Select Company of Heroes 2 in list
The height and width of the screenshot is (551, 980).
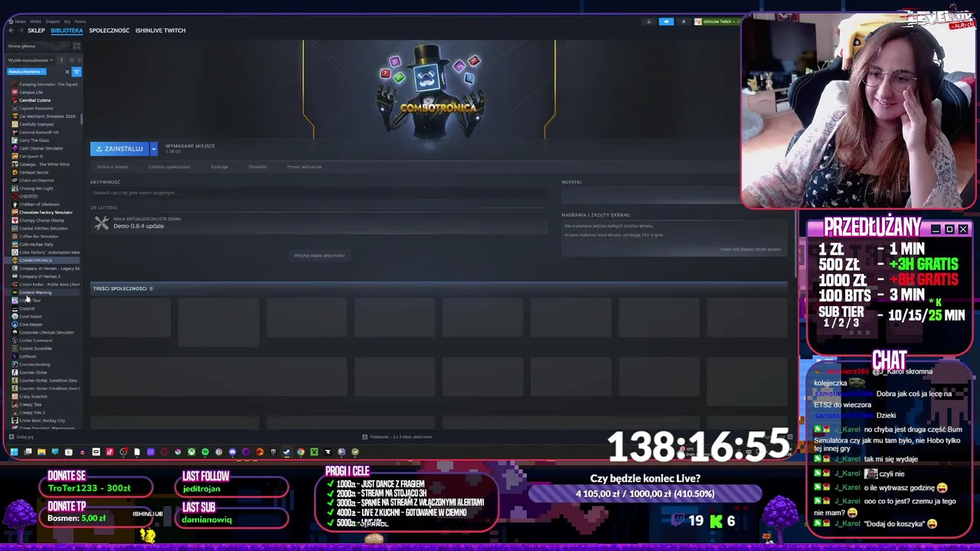[39, 276]
